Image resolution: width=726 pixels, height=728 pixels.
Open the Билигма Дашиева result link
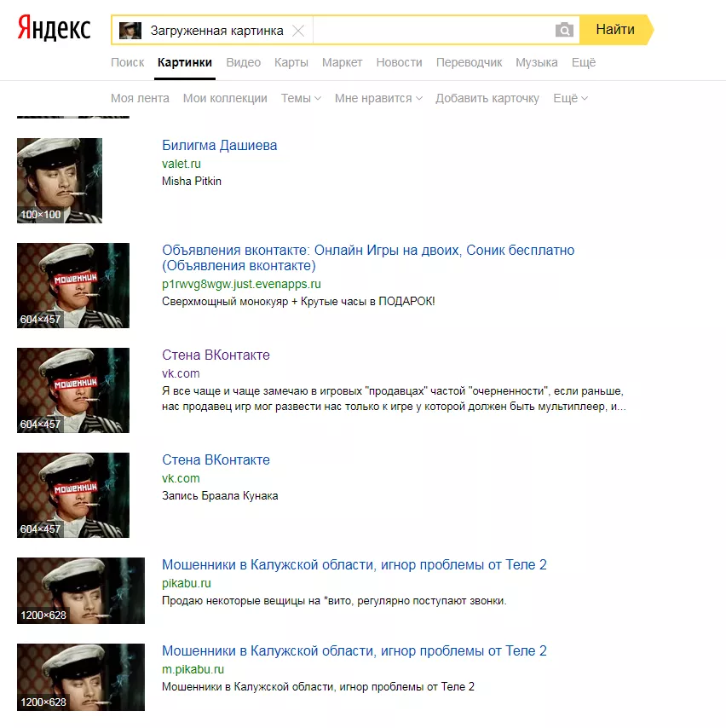(220, 145)
